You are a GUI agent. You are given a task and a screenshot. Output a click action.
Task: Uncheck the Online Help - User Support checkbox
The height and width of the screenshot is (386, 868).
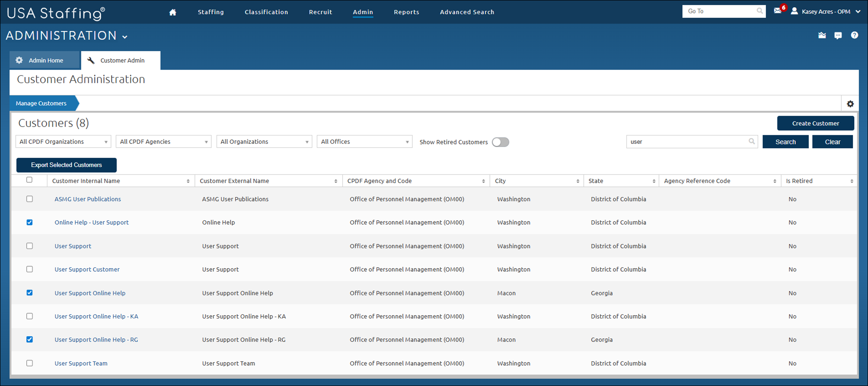[30, 222]
